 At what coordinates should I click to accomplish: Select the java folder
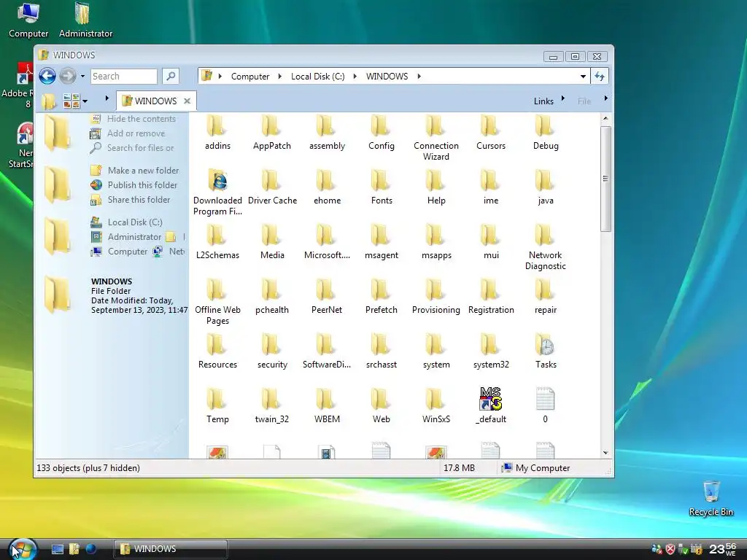click(546, 187)
